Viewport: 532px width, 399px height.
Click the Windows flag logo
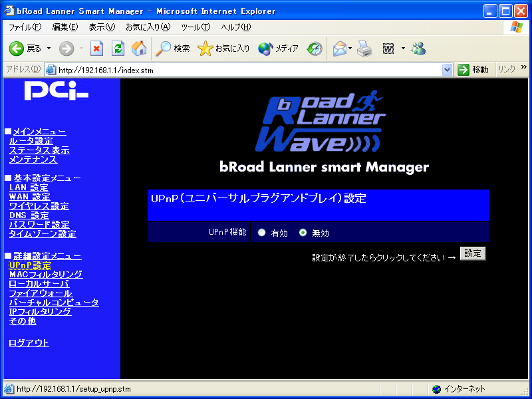point(517,27)
